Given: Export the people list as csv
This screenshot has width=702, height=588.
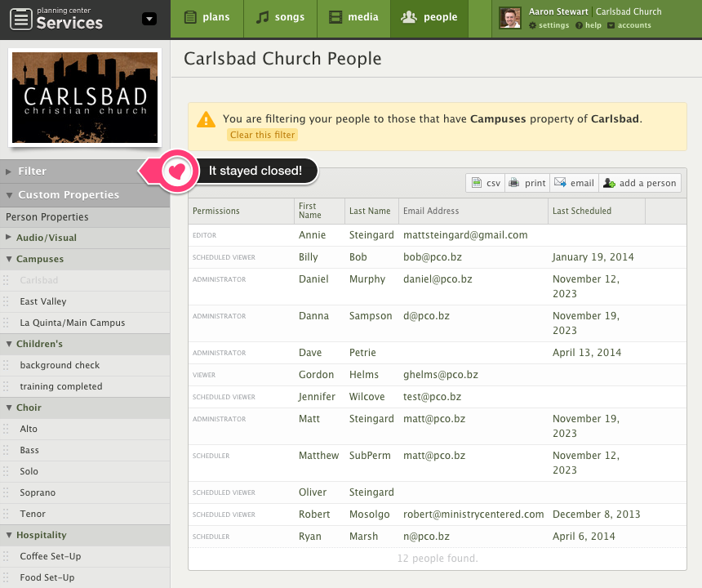Looking at the screenshot, I should tap(487, 183).
